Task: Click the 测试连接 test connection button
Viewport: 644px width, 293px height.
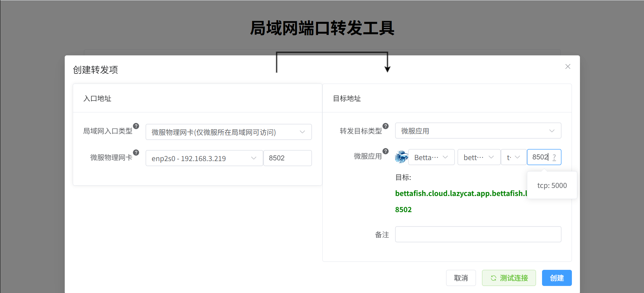Action: coord(509,278)
